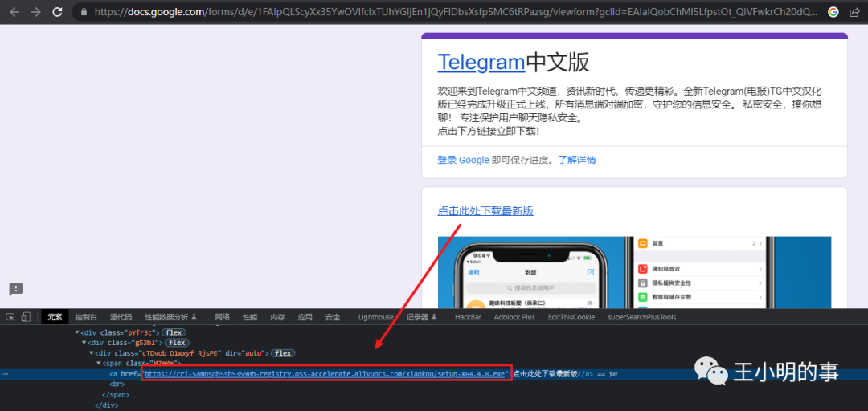This screenshot has width=868, height=411.
Task: Switch to the 源代码 tab
Action: pos(121,317)
